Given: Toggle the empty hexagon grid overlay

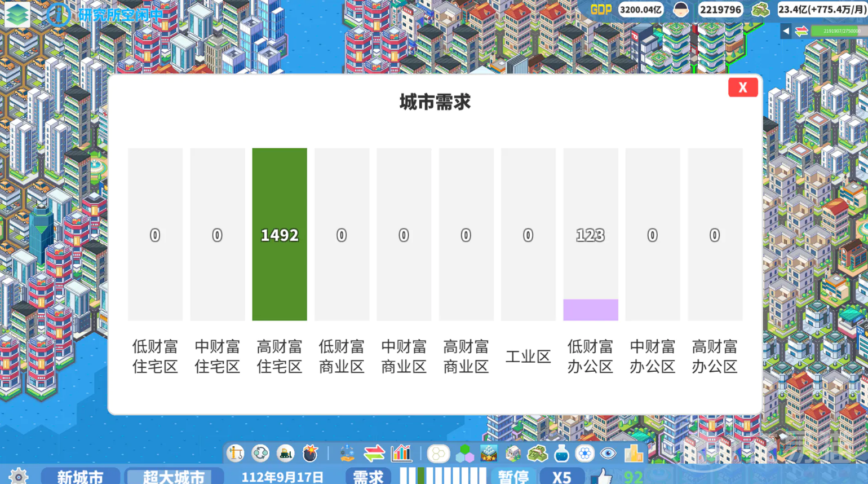Looking at the screenshot, I should pos(438,454).
